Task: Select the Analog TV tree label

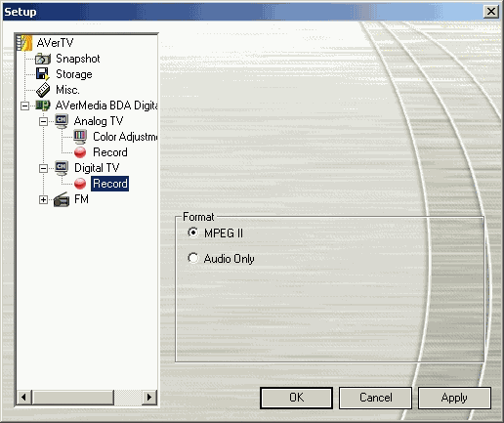Action: click(99, 121)
